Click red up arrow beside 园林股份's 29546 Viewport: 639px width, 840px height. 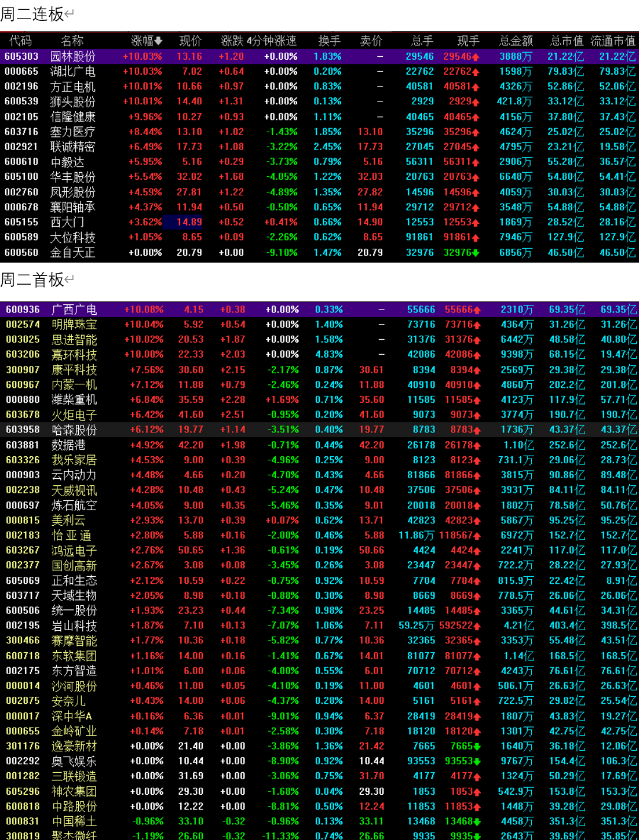pyautogui.click(x=476, y=57)
